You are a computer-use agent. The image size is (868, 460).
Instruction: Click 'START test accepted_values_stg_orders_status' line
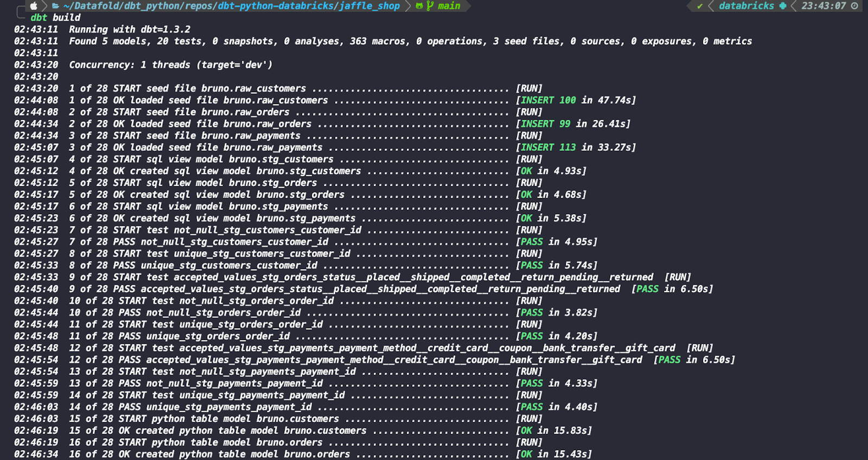point(384,277)
